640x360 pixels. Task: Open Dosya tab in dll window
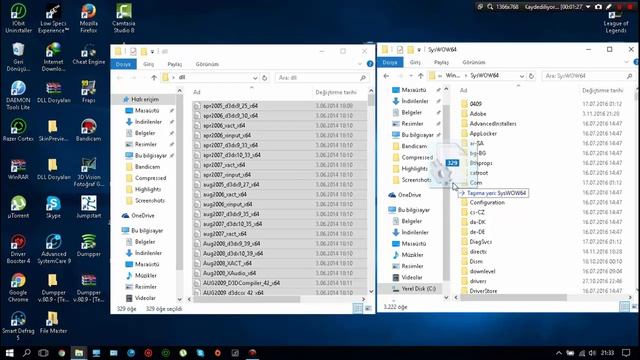pos(123,64)
